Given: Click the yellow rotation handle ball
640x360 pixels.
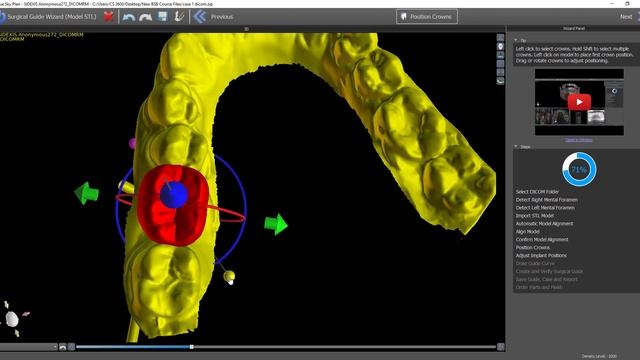Looking at the screenshot, I should [229, 276].
